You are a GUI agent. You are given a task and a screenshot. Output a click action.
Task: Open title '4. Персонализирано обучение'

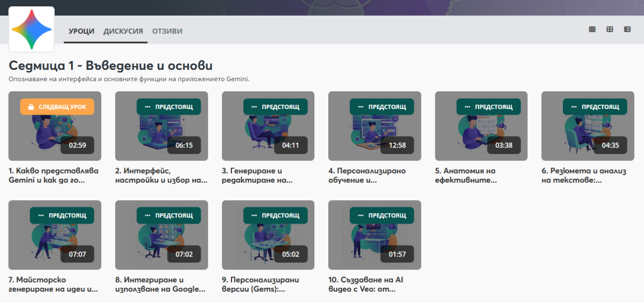[x=367, y=176]
